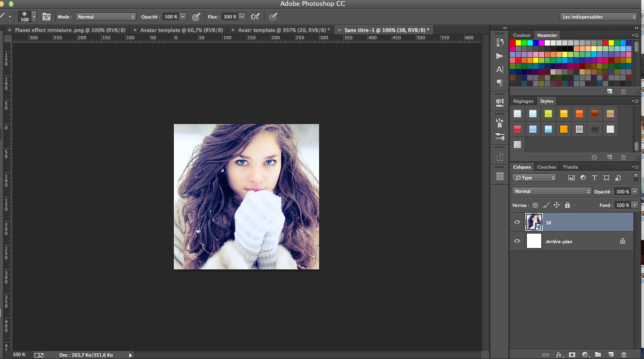Viewport: 644px width, 359px height.
Task: Open layer blend mode Normal dropdown
Action: tap(552, 191)
